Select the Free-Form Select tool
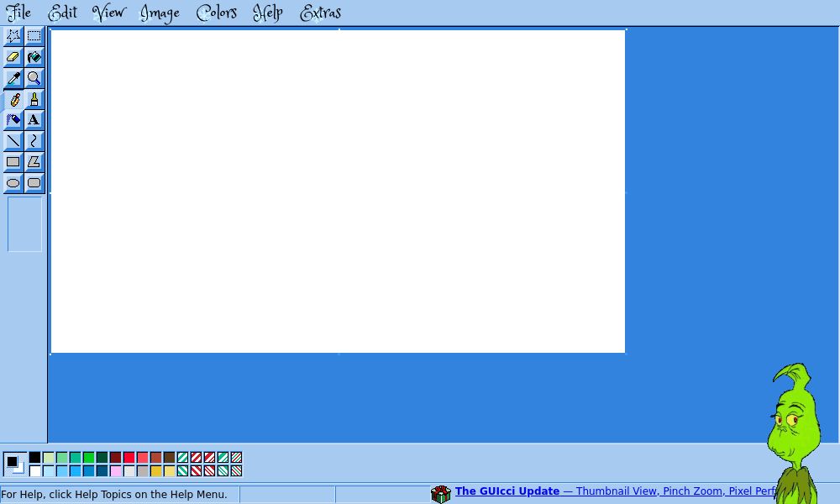 click(13, 35)
